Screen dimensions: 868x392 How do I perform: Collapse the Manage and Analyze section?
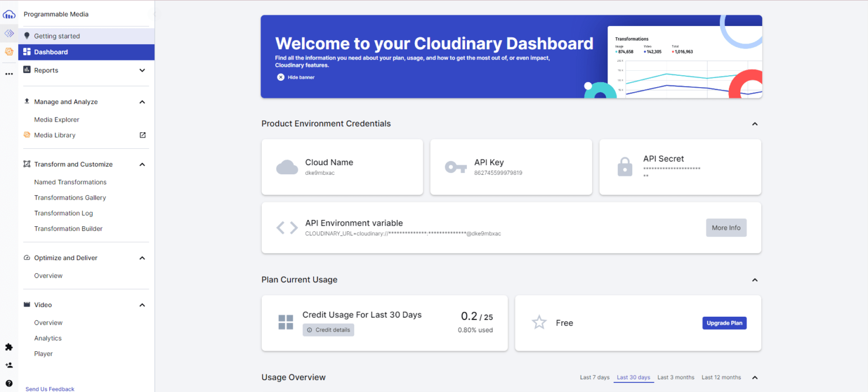click(x=142, y=102)
